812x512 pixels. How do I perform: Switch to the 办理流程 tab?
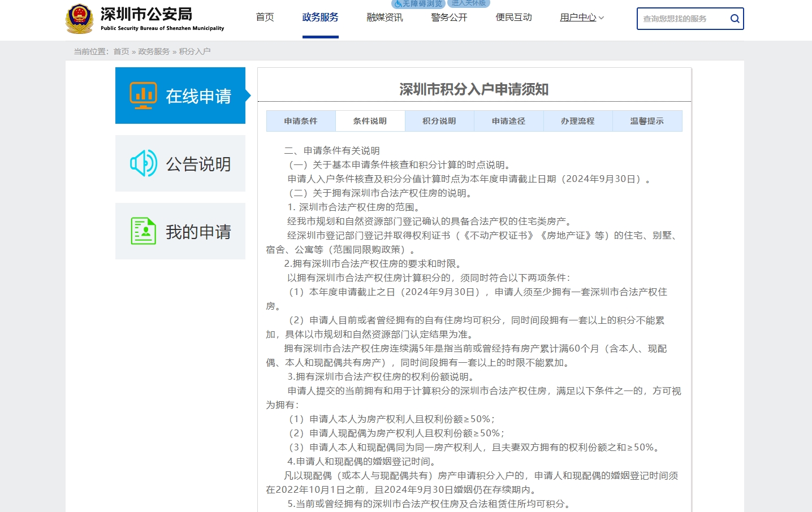(578, 121)
